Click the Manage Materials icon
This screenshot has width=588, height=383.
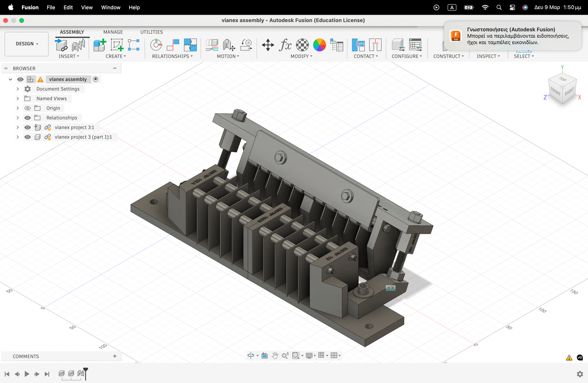[337, 45]
